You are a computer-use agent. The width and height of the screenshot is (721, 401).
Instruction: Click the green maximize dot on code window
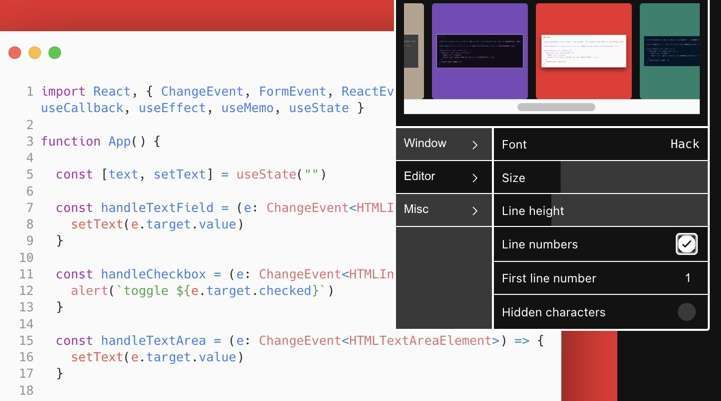pos(54,52)
